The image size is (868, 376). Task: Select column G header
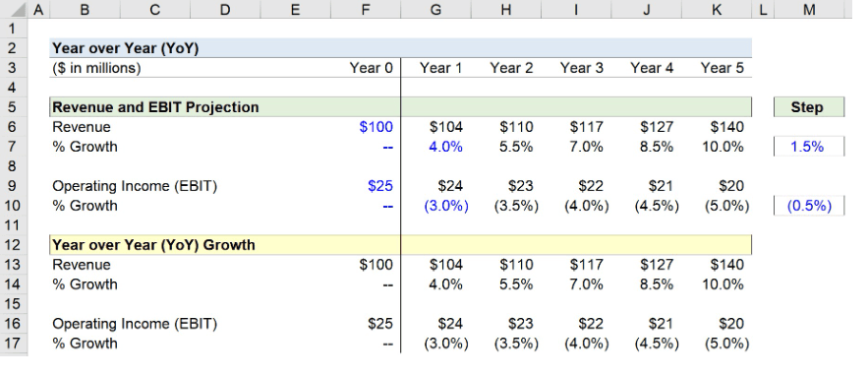point(435,9)
